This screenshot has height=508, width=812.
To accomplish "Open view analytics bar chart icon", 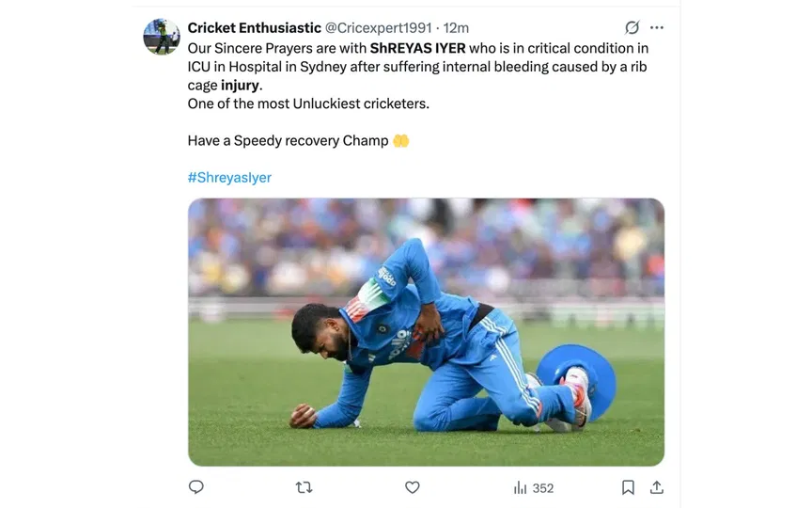I will (x=520, y=487).
